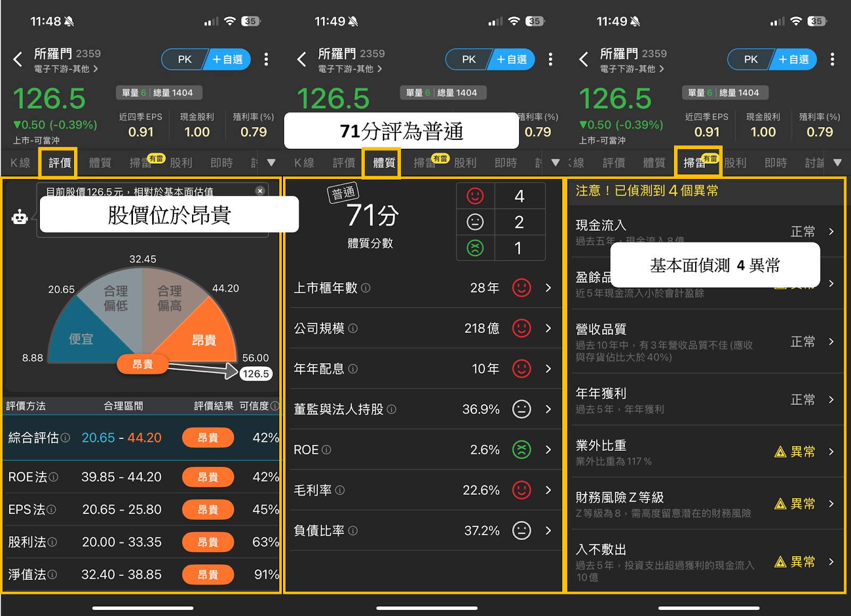Viewport: 851px width, 616px height.
Task: Expand the 電子下游-其他 category chevron on left screen
Action: tap(96, 69)
